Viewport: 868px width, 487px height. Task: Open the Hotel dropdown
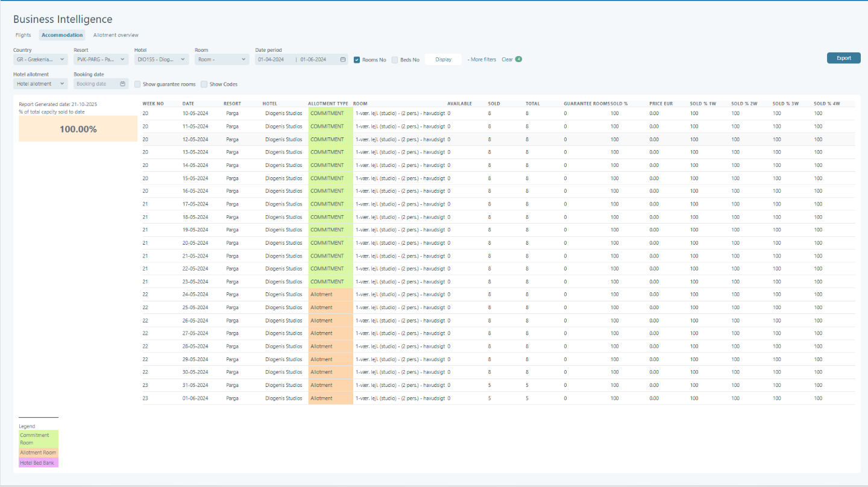[161, 60]
